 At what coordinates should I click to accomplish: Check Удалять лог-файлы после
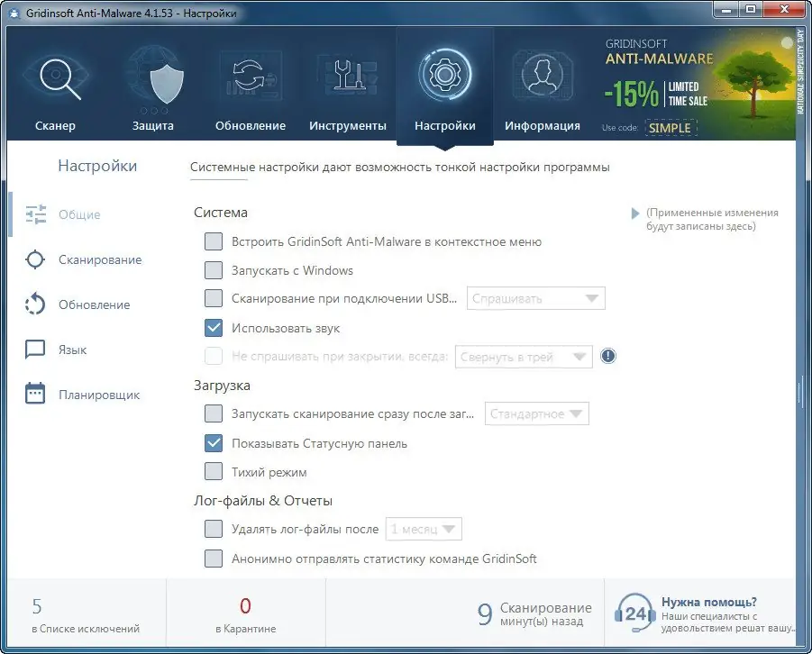tap(214, 529)
